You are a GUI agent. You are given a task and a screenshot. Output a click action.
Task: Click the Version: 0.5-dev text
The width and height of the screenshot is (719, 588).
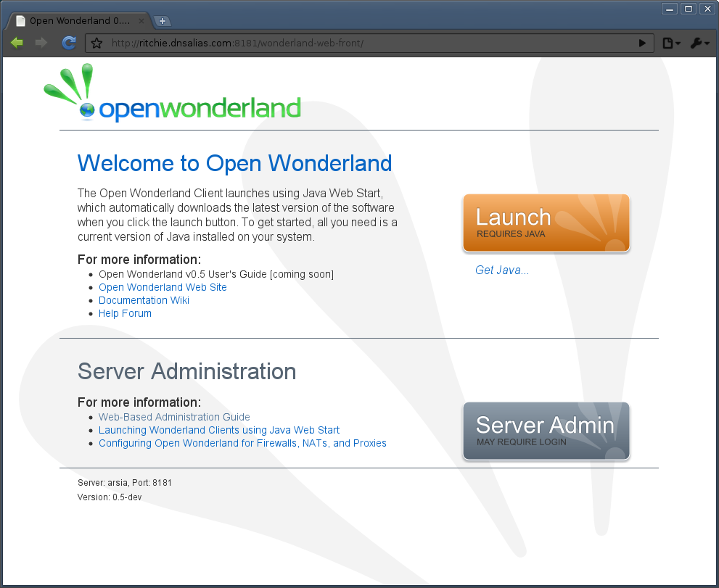coord(110,497)
